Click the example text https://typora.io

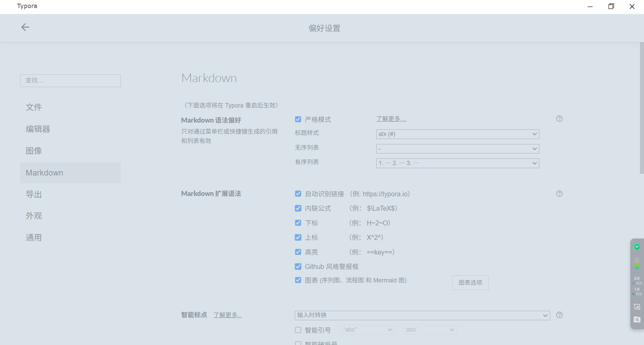coord(385,194)
